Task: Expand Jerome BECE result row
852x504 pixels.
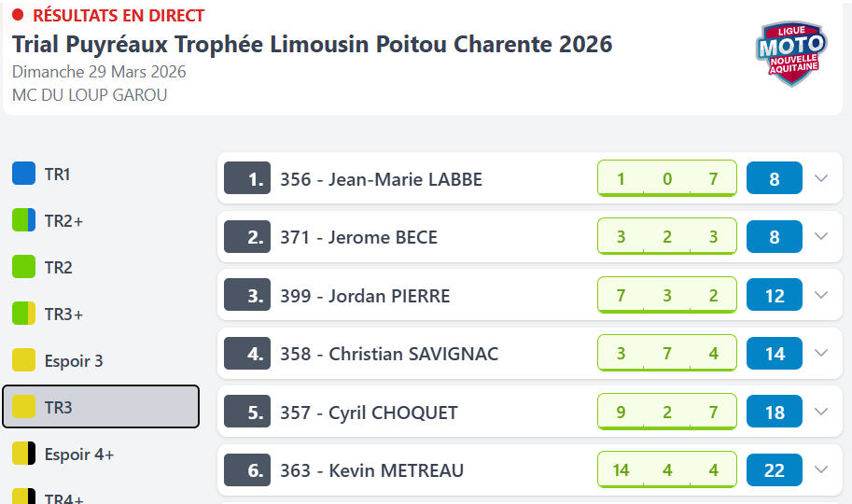Action: (x=821, y=236)
